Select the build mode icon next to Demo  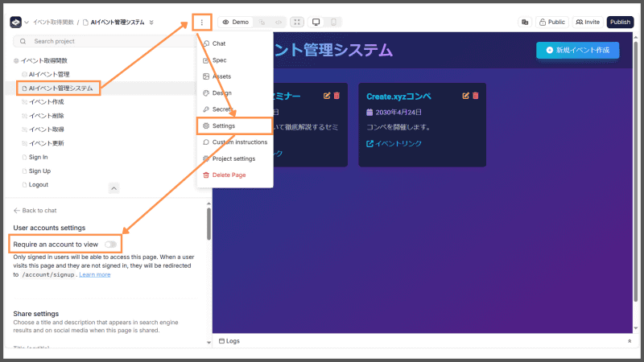[x=262, y=23]
